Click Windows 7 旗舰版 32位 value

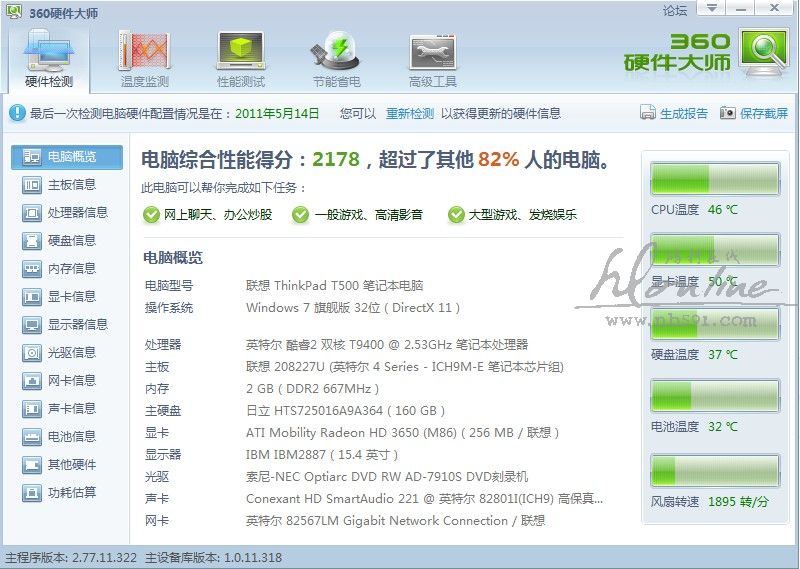coord(353,308)
